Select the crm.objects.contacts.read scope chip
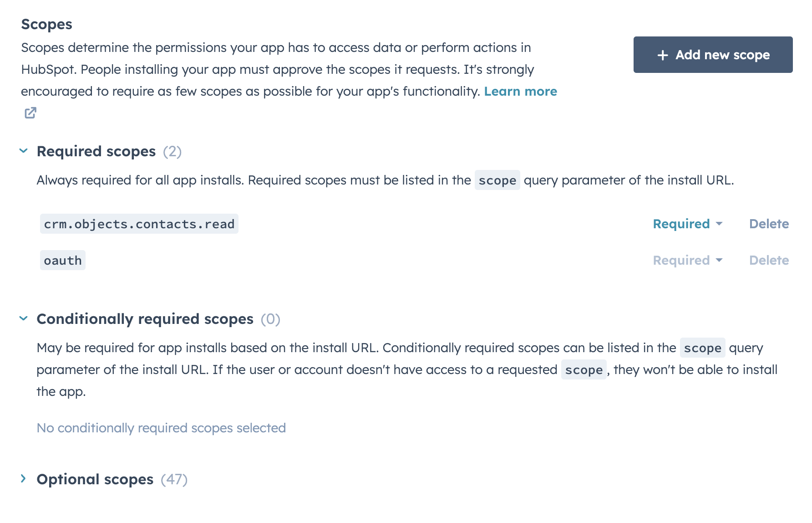This screenshot has width=812, height=523. (x=139, y=224)
